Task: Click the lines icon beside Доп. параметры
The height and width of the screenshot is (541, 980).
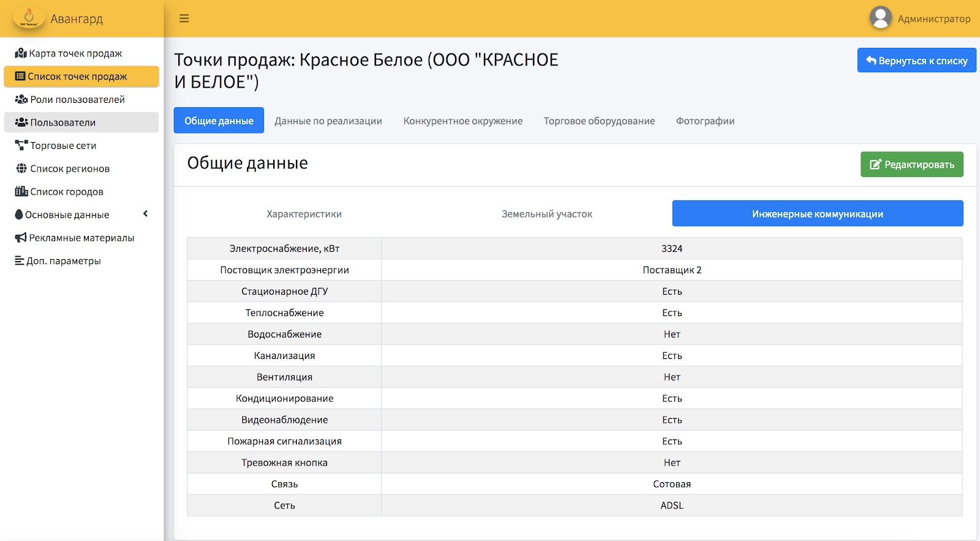Action: pos(20,261)
